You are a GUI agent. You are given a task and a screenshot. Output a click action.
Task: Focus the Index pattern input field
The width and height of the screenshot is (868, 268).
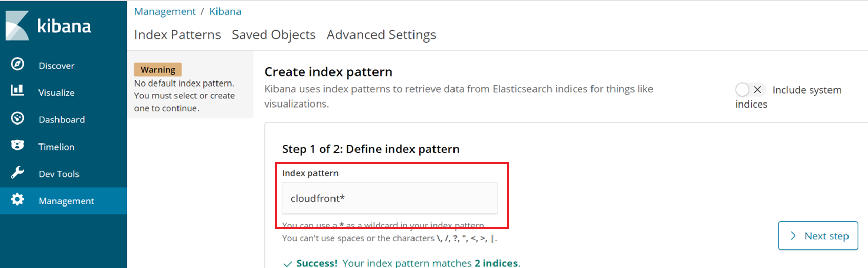389,198
